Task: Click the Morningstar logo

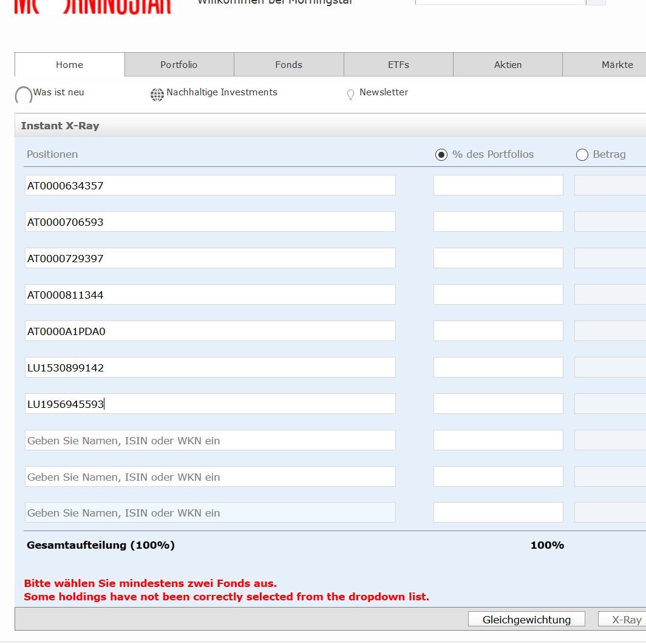Action: (93, 7)
